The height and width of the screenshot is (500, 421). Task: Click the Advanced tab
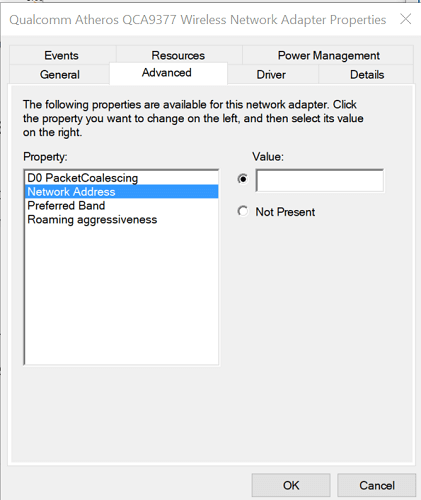[x=167, y=73]
